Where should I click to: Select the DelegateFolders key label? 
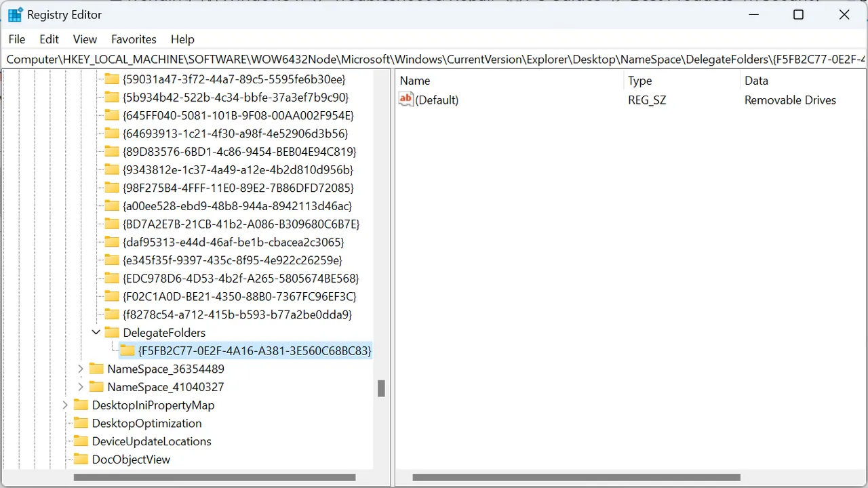coord(164,332)
